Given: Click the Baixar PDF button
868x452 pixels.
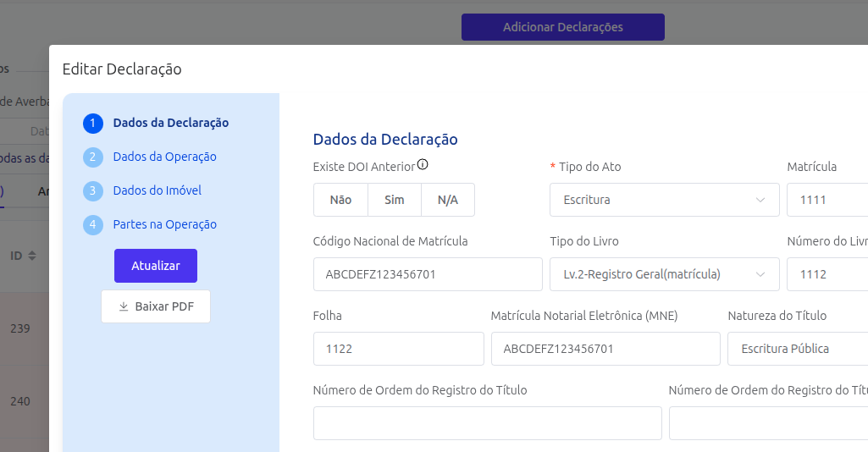Looking at the screenshot, I should [156, 306].
